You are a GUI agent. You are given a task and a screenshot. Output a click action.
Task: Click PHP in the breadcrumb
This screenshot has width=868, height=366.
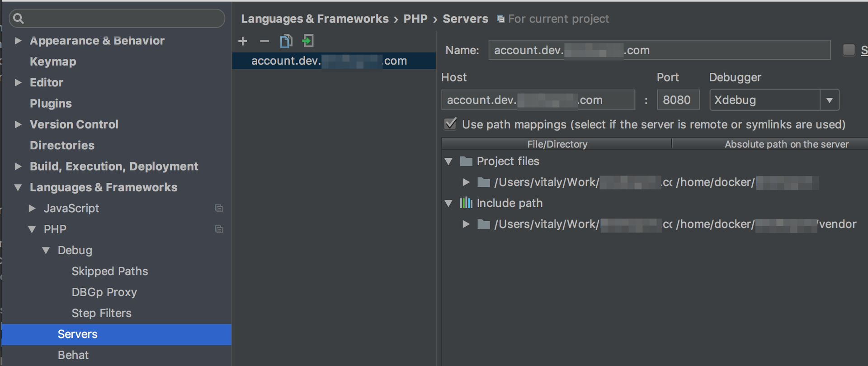[415, 19]
